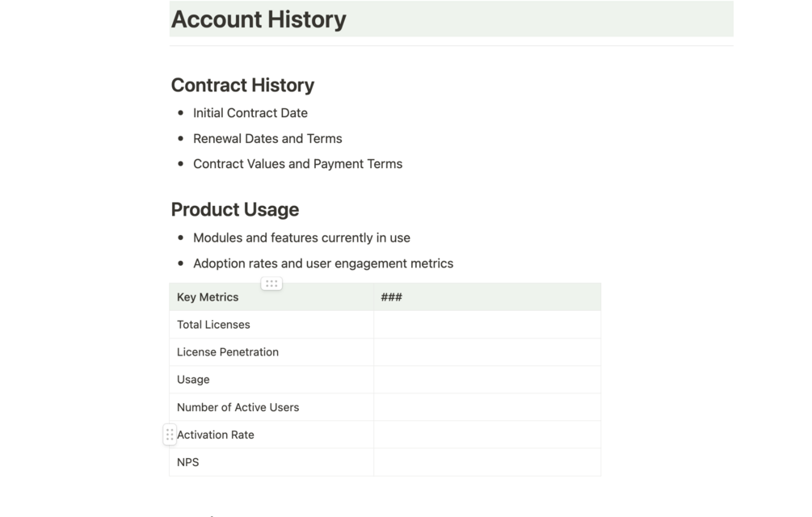The width and height of the screenshot is (812, 517).
Task: Select the Number of Active Users cell
Action: pyautogui.click(x=271, y=407)
